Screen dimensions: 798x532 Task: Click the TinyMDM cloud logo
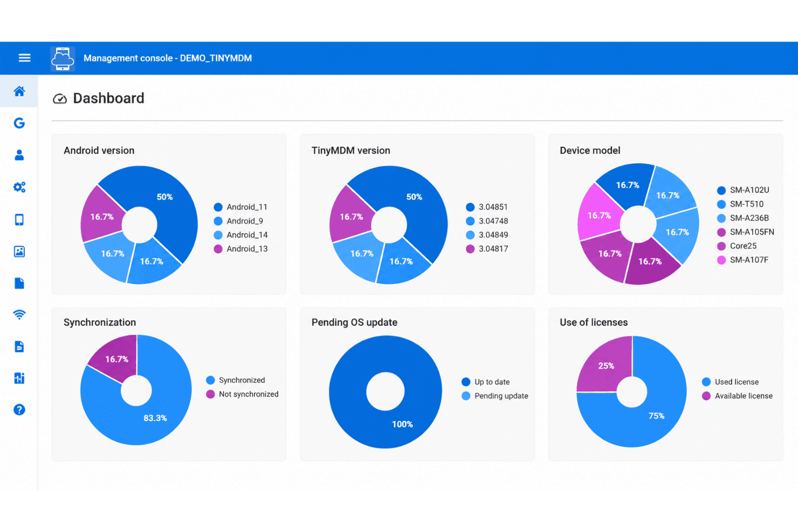[63, 58]
